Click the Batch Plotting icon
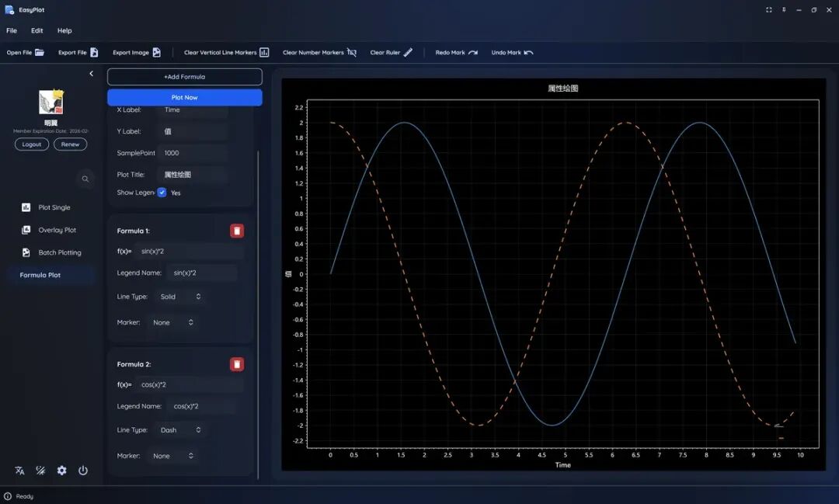 (x=26, y=252)
